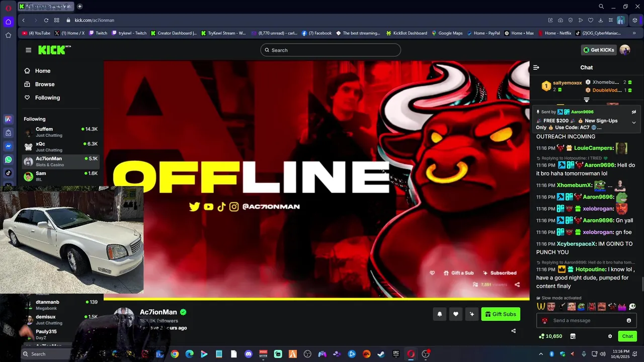Click Aaron9696 username in pinned message
This screenshot has width=644, height=362.
coord(582,112)
